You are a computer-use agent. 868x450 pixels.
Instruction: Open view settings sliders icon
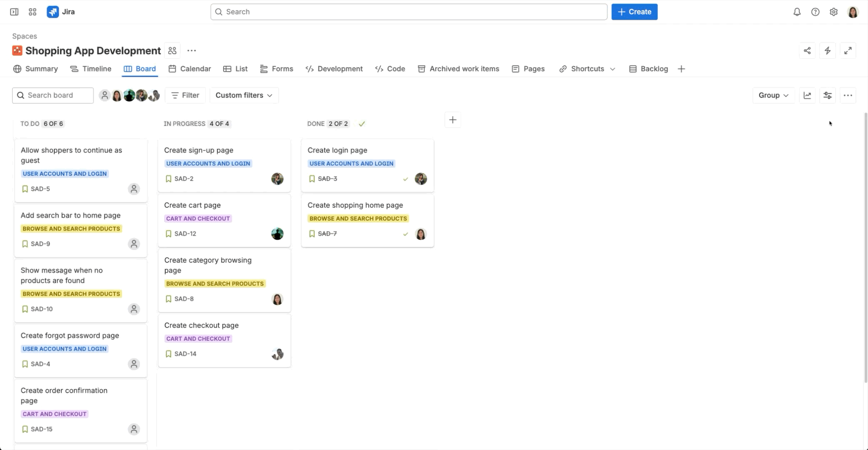[x=828, y=95]
